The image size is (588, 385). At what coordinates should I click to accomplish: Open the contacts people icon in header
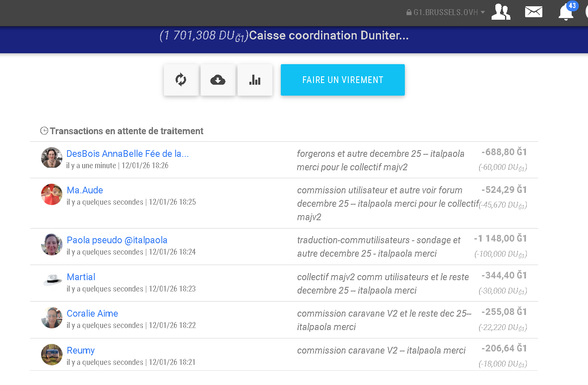click(500, 12)
